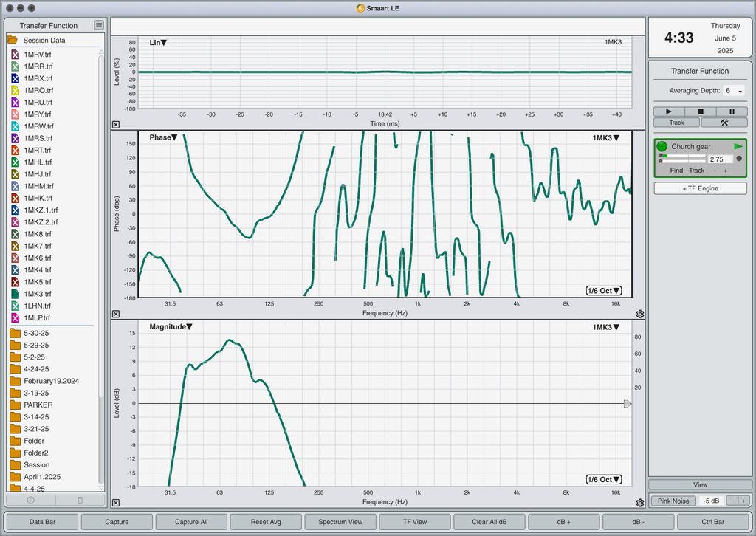Click the Capture All button
The width and height of the screenshot is (756, 536).
pos(191,521)
